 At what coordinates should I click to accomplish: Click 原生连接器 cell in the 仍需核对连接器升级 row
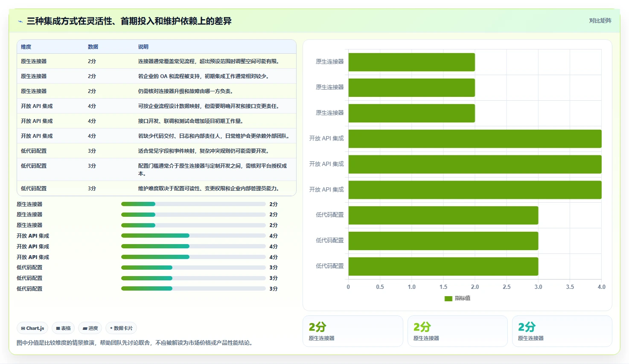coord(34,91)
